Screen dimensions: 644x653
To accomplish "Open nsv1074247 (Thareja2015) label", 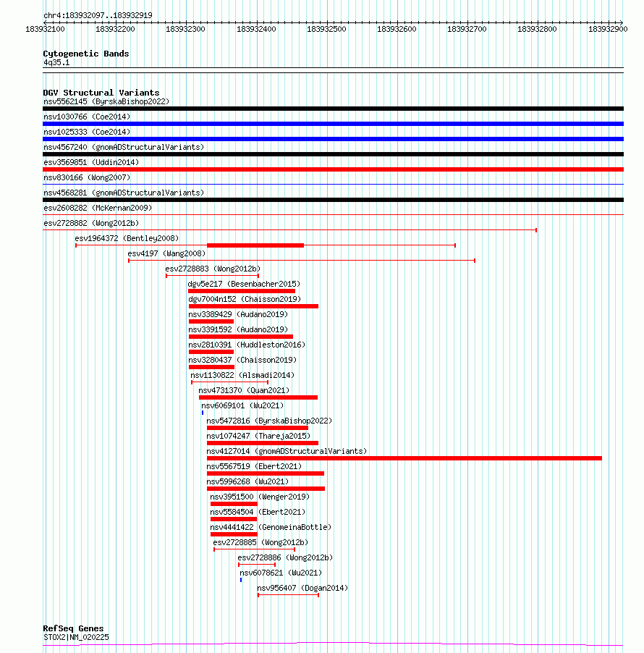I will tap(258, 436).
